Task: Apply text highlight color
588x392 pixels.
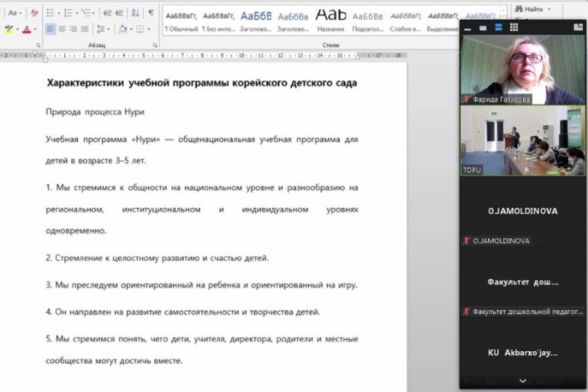Action: [10, 29]
